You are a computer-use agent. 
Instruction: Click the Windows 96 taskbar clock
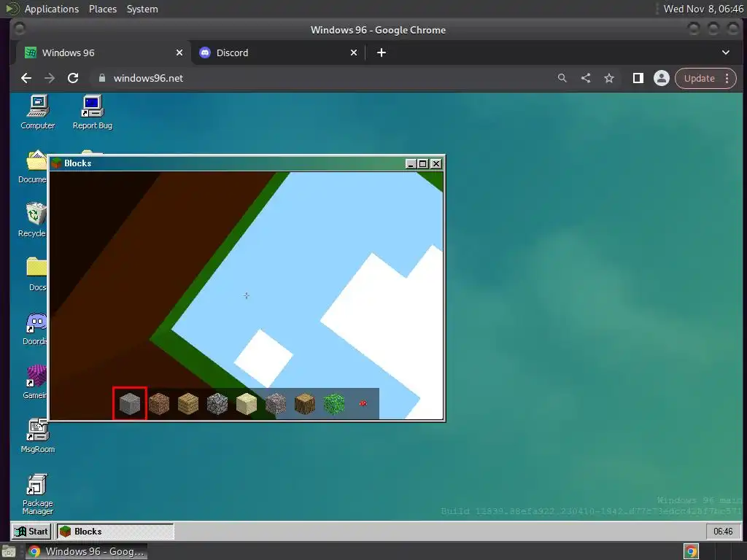(x=723, y=532)
